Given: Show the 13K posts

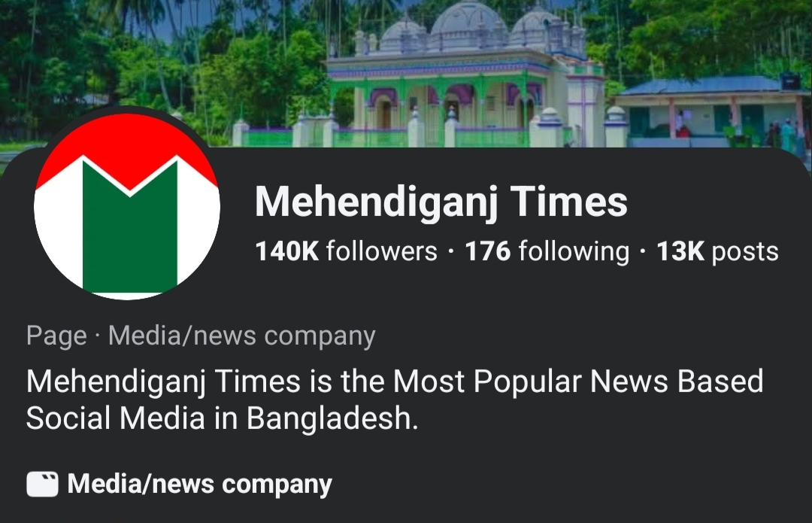Looking at the screenshot, I should [717, 251].
